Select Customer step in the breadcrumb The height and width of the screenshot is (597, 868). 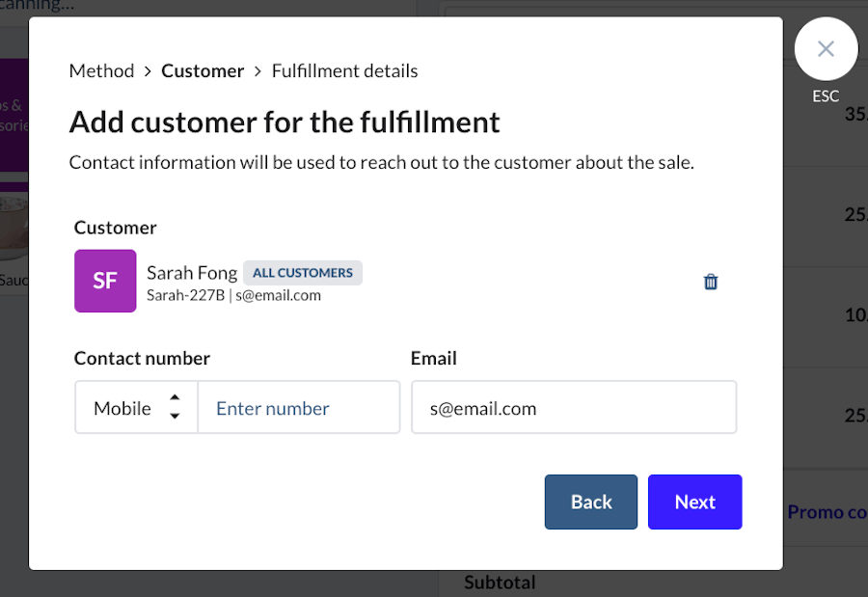[203, 70]
